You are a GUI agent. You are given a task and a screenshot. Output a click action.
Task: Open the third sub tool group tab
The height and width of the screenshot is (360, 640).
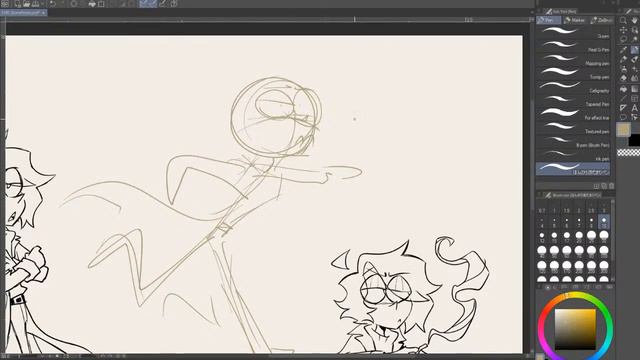tap(601, 20)
